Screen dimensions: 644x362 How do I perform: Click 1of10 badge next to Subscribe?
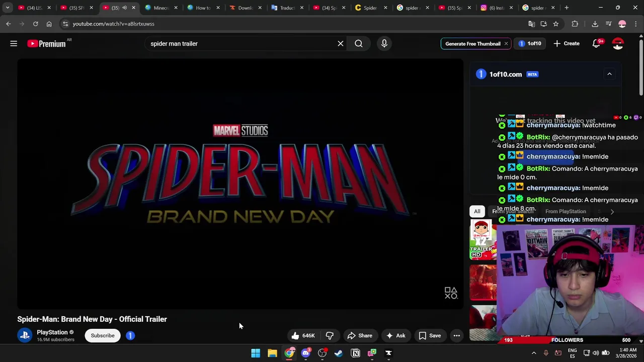(x=130, y=335)
